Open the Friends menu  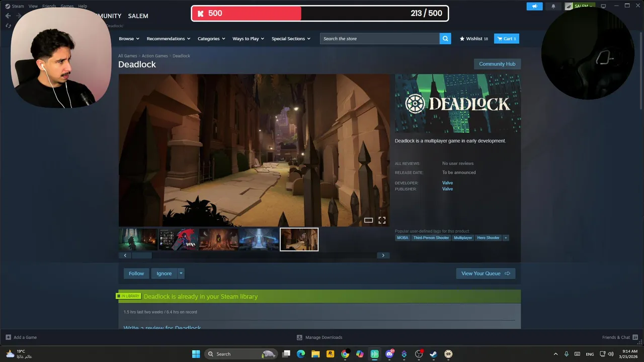49,6
